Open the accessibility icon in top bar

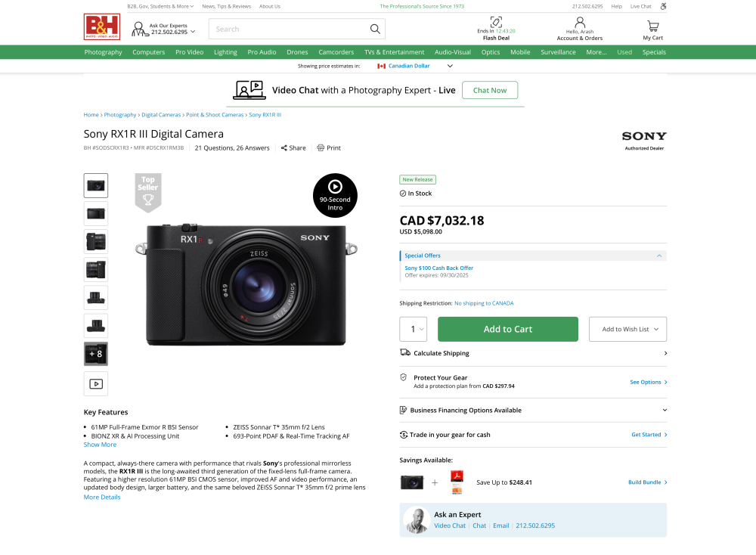pos(663,6)
